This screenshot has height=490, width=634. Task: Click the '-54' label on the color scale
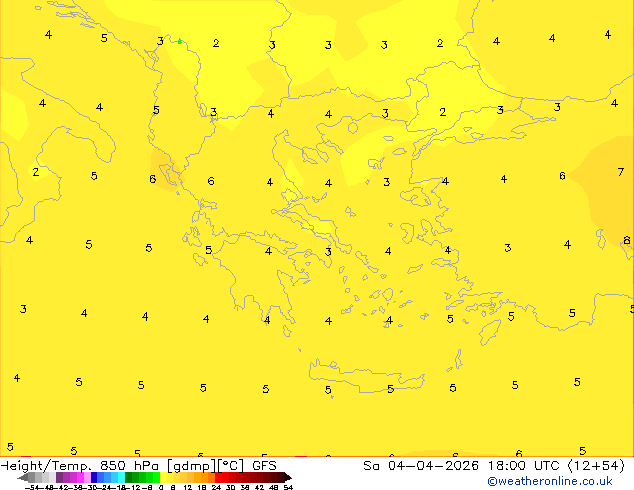(32, 487)
